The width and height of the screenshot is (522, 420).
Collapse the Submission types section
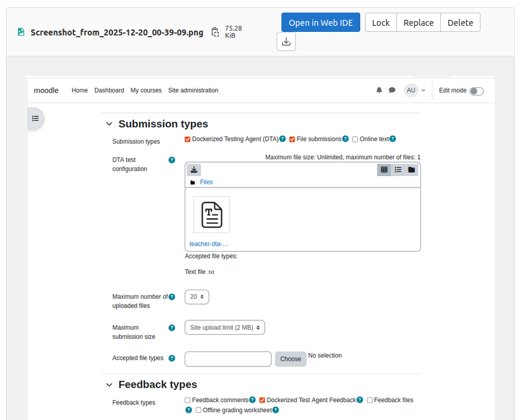click(109, 124)
